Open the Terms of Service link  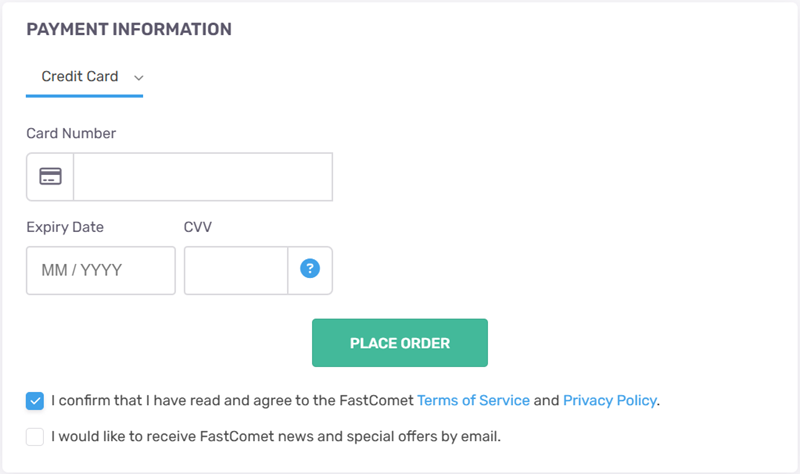pos(473,401)
